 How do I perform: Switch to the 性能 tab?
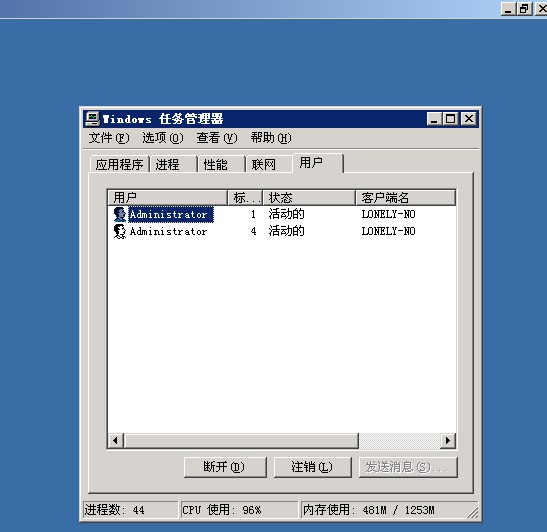tap(222, 164)
